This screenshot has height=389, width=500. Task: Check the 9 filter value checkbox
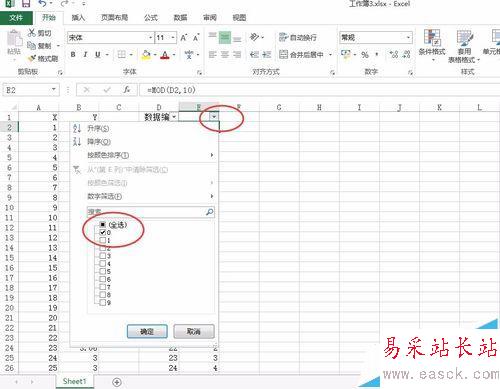click(103, 302)
